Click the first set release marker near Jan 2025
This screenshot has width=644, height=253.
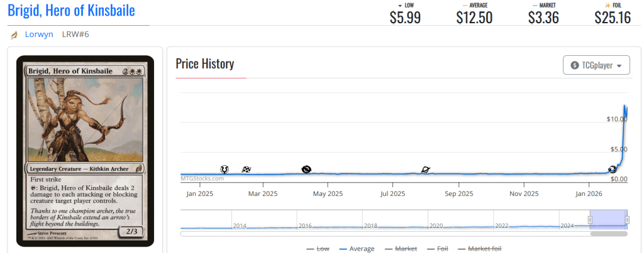[x=225, y=169]
